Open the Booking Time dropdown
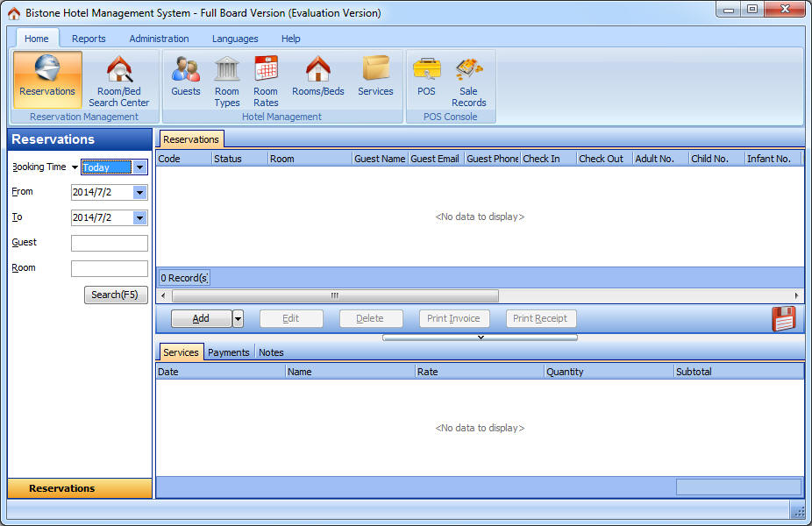Screen dimensions: 812x526 [139, 167]
